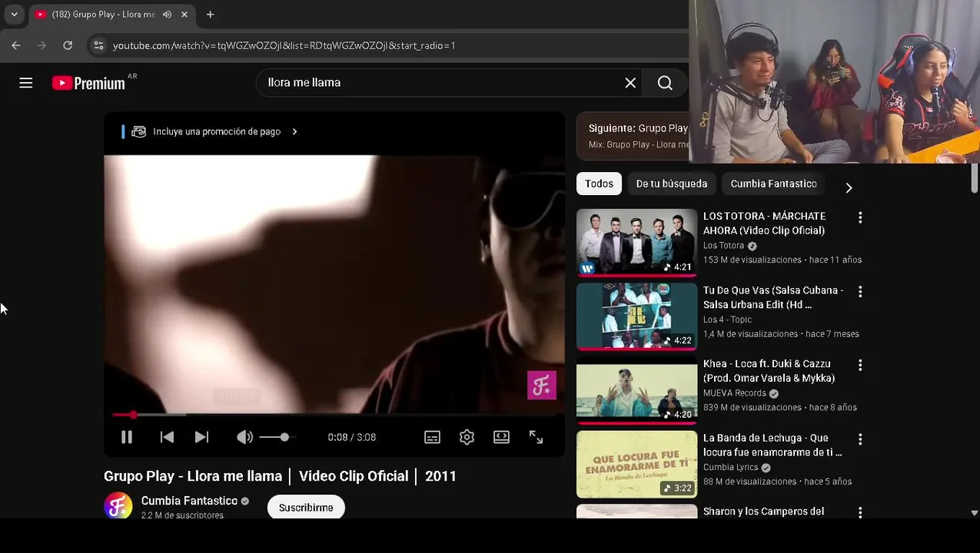Open Los Totora channel link
The width and height of the screenshot is (980, 553).
click(723, 246)
